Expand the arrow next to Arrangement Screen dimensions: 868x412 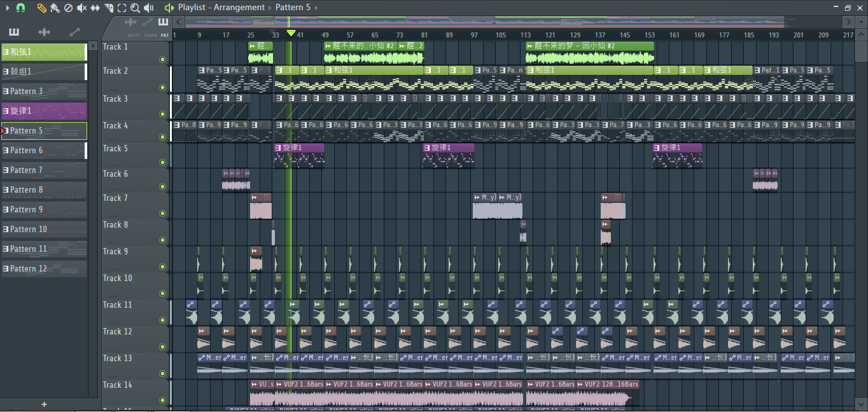[270, 8]
